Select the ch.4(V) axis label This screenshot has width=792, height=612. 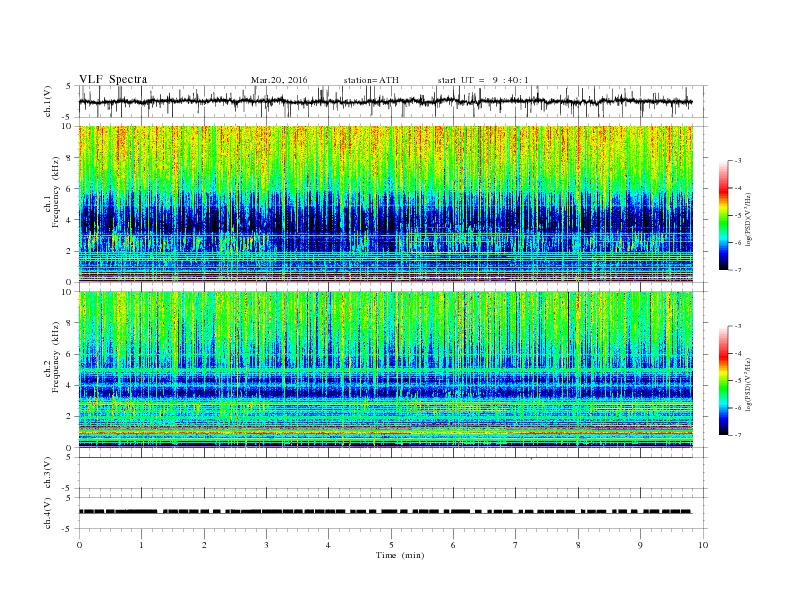(48, 513)
